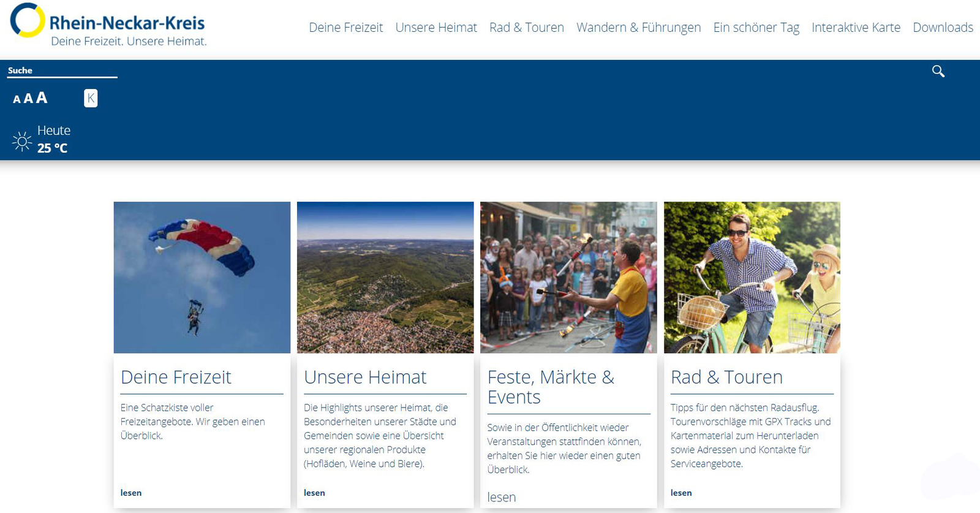
Task: Click the Unsere Heimat card heading
Action: click(x=365, y=377)
